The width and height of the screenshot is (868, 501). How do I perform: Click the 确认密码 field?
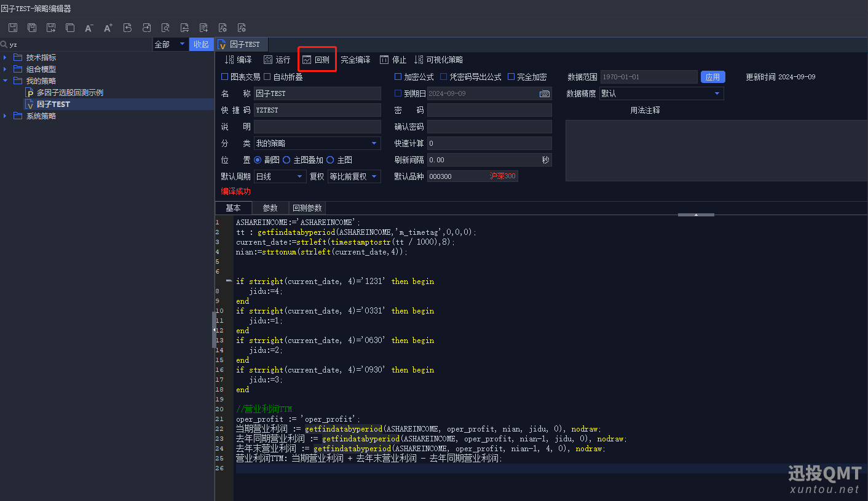click(489, 127)
